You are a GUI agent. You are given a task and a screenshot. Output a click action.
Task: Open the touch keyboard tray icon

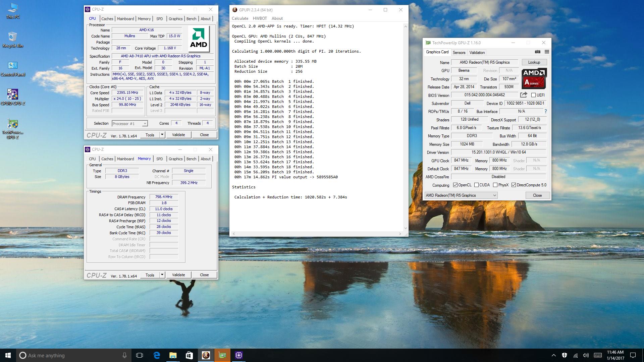(598, 355)
